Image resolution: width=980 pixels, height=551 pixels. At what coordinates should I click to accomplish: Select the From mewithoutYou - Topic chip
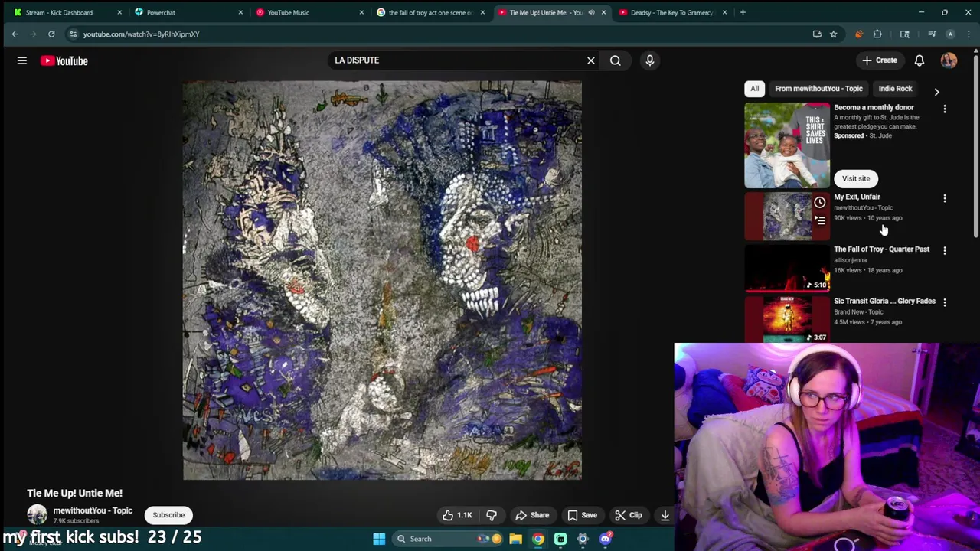pos(818,89)
